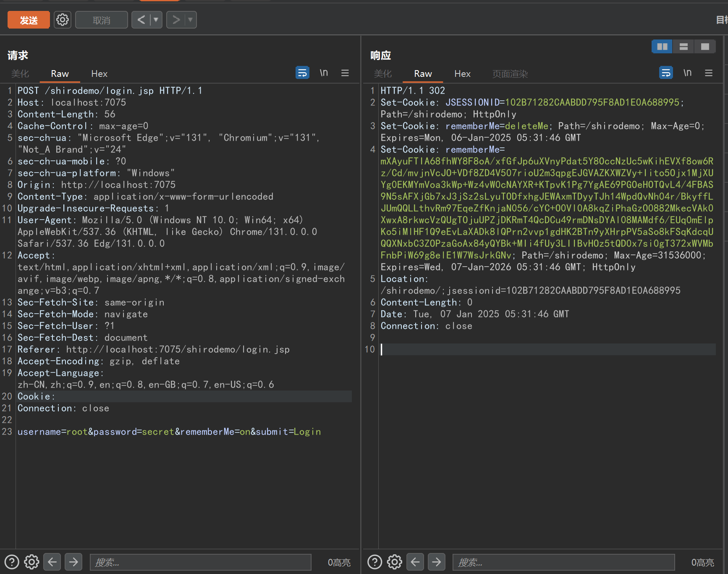Click the HTTP/1.1 302 status line
The image size is (728, 574).
pyautogui.click(x=413, y=91)
